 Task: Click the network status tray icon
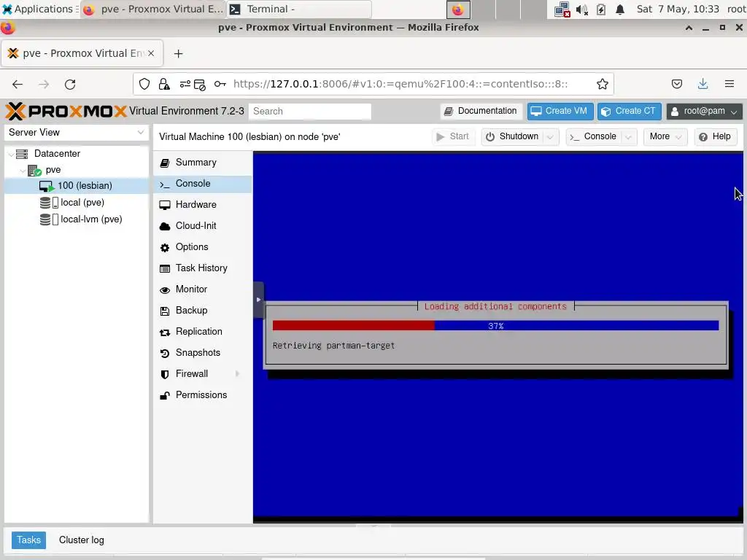tap(562, 9)
